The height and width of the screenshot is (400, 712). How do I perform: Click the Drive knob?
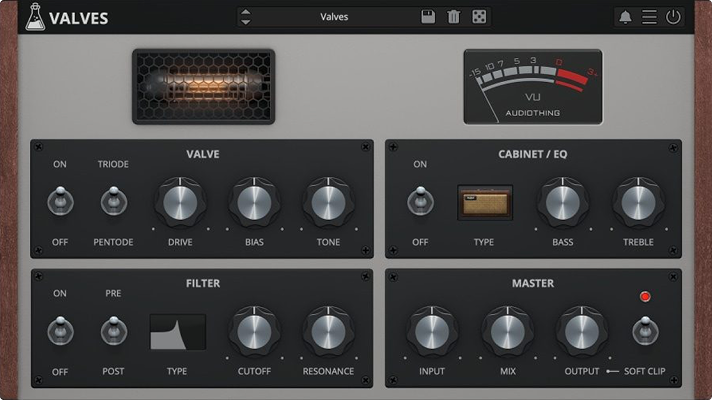[x=180, y=202]
